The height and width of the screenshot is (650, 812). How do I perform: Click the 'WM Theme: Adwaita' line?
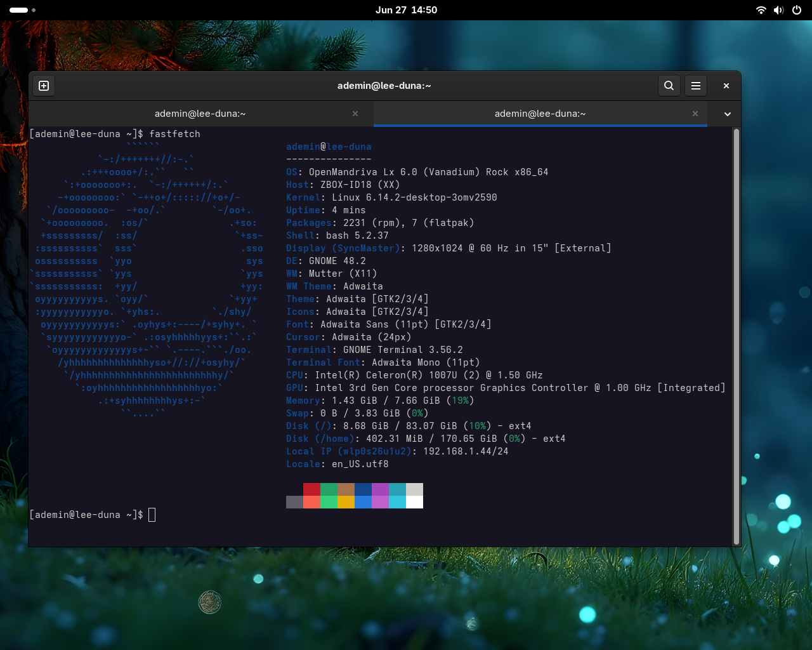(334, 286)
